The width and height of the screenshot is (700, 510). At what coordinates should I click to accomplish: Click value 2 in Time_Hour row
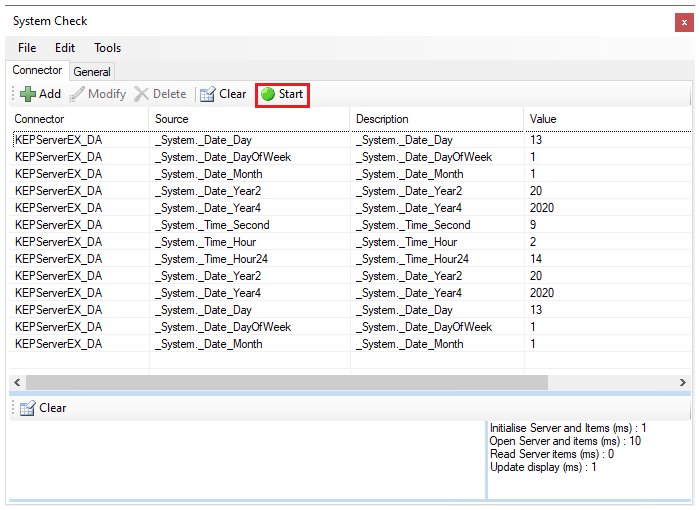click(533, 242)
